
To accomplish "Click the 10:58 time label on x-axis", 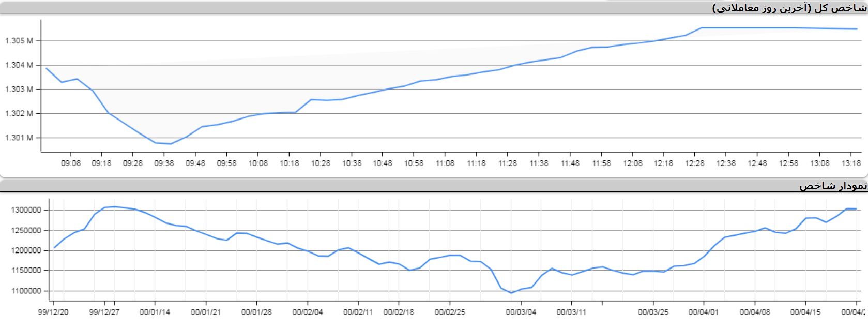I will tap(414, 163).
